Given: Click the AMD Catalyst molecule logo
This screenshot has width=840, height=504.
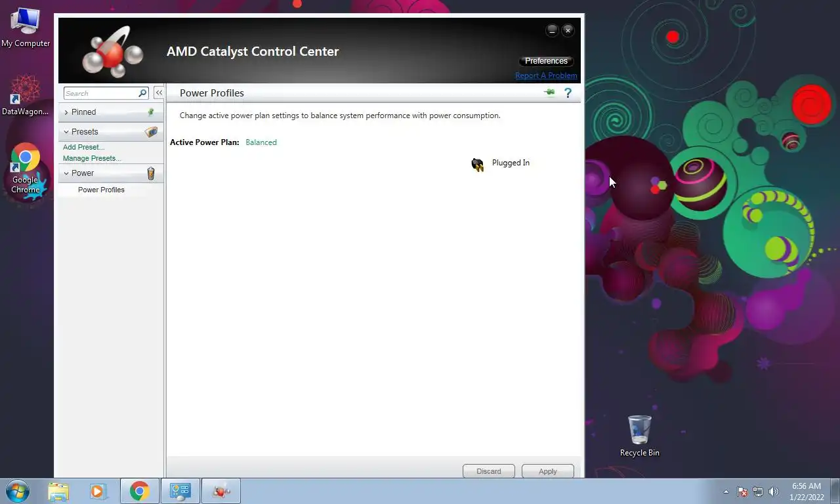Looking at the screenshot, I should (x=112, y=52).
